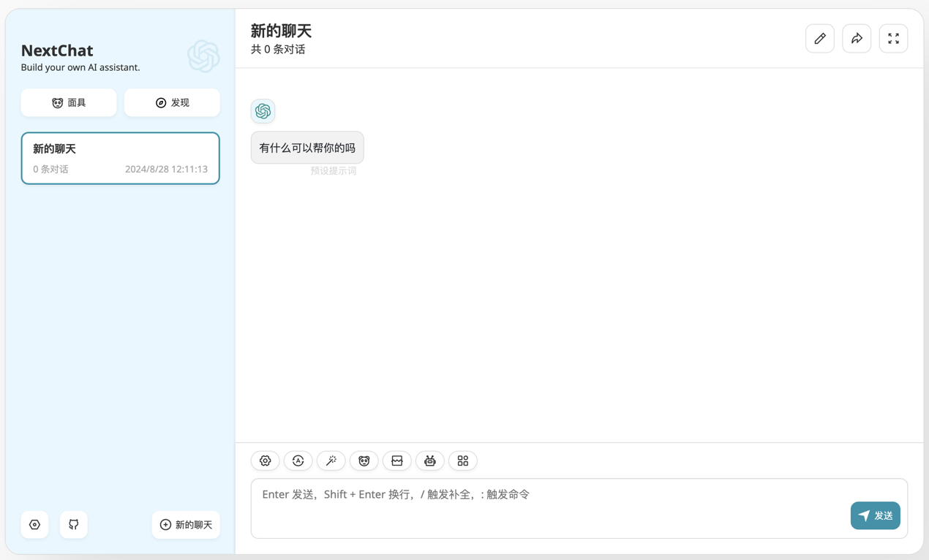Click the 新的聊天 chat title in header

(x=281, y=31)
